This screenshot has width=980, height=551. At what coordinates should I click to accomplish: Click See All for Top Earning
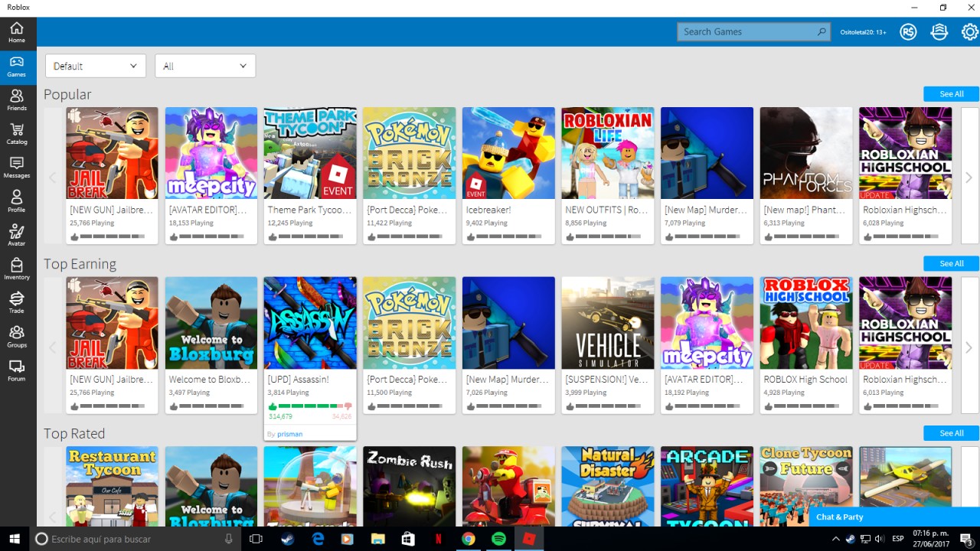point(951,263)
